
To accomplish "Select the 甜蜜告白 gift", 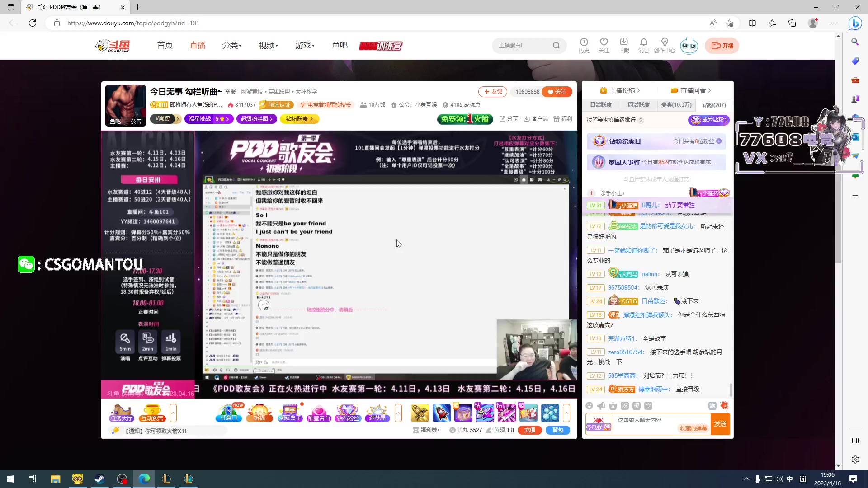I will pyautogui.click(x=320, y=413).
